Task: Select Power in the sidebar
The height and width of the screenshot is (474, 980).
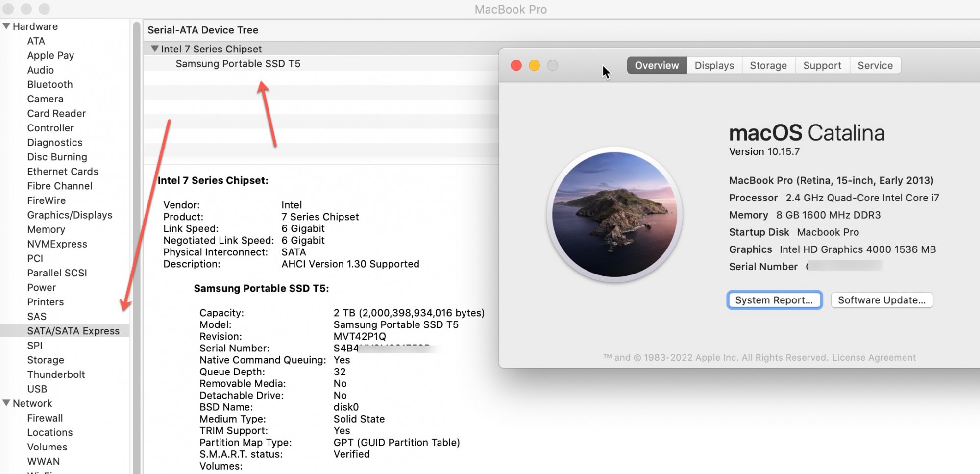Action: tap(42, 287)
